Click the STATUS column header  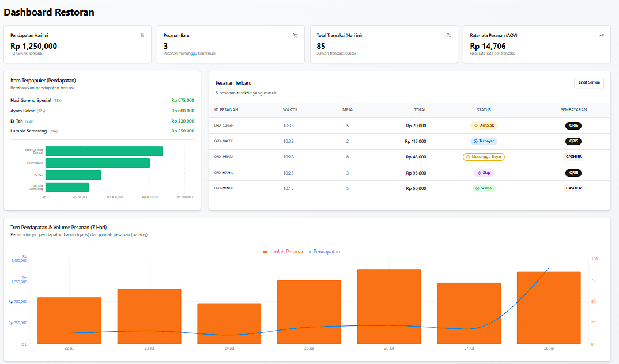484,109
